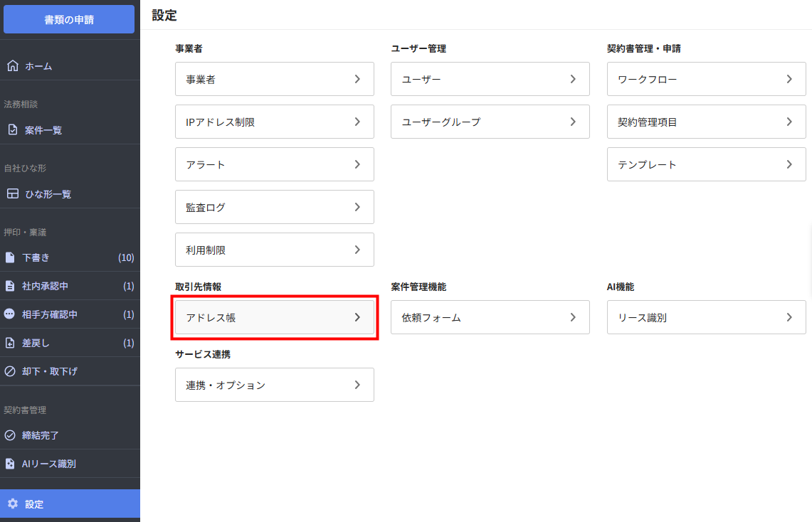812x522 pixels.
Task: Click the 下書き document icon
Action: pos(10,257)
